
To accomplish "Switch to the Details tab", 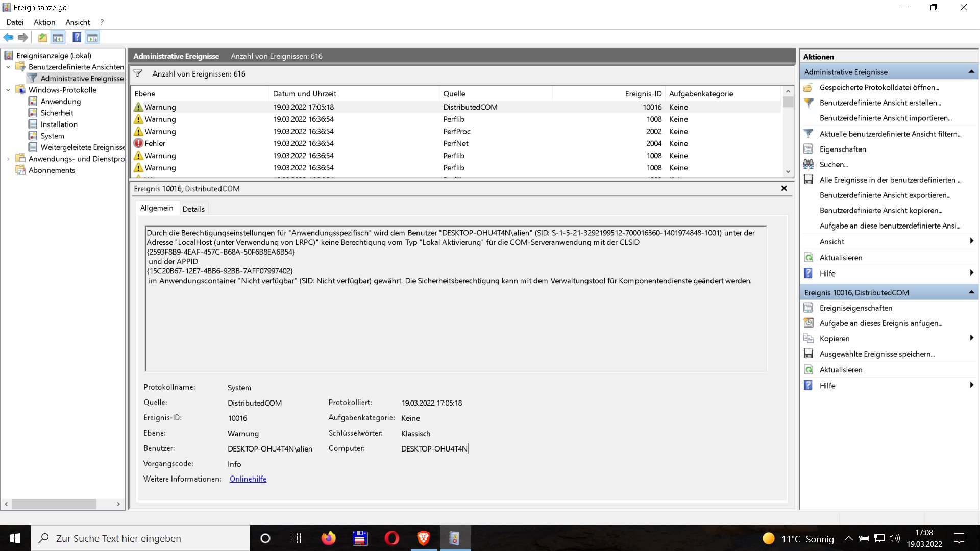I will point(193,209).
